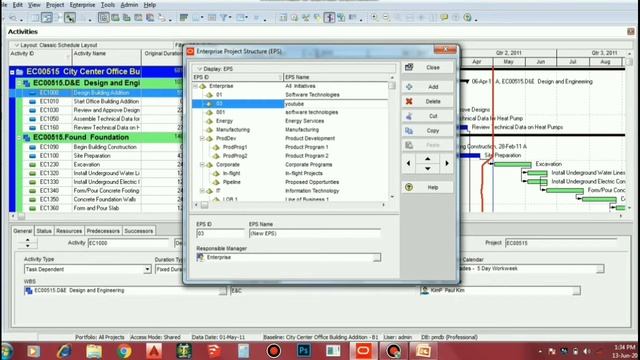This screenshot has width=640, height=360.
Task: Open the Tools menu
Action: 107,5
